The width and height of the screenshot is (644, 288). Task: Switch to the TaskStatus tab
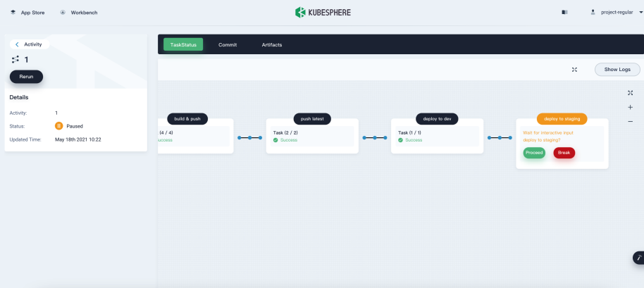[183, 45]
